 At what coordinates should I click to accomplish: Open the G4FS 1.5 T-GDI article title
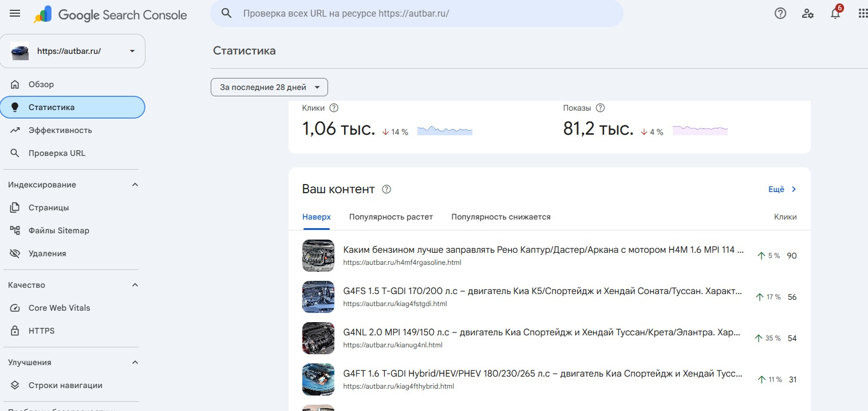pos(543,291)
